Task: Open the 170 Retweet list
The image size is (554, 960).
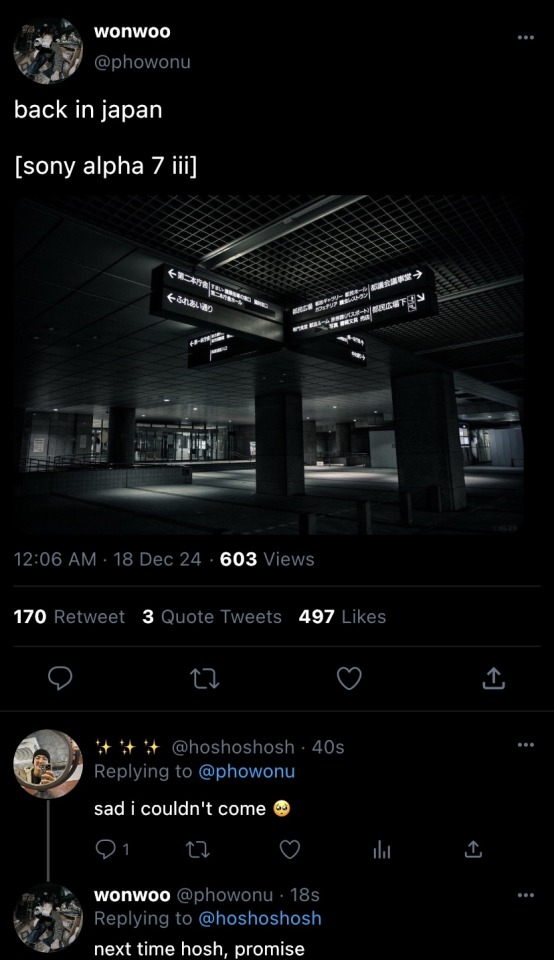Action: pyautogui.click(x=69, y=617)
